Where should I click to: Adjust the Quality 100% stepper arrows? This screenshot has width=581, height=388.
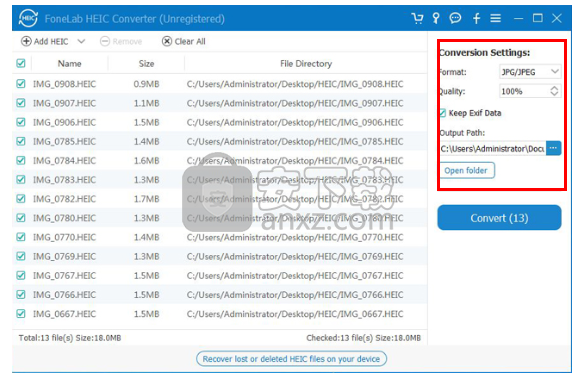[x=554, y=91]
